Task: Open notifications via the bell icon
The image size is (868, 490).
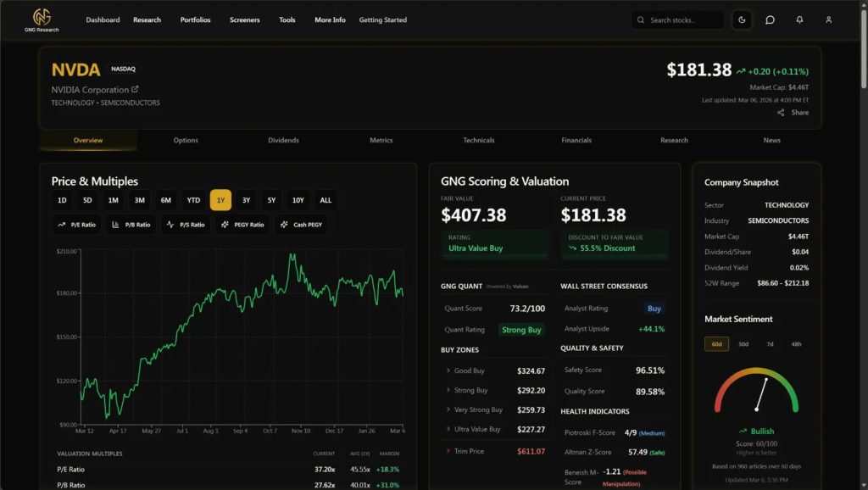Action: tap(798, 19)
